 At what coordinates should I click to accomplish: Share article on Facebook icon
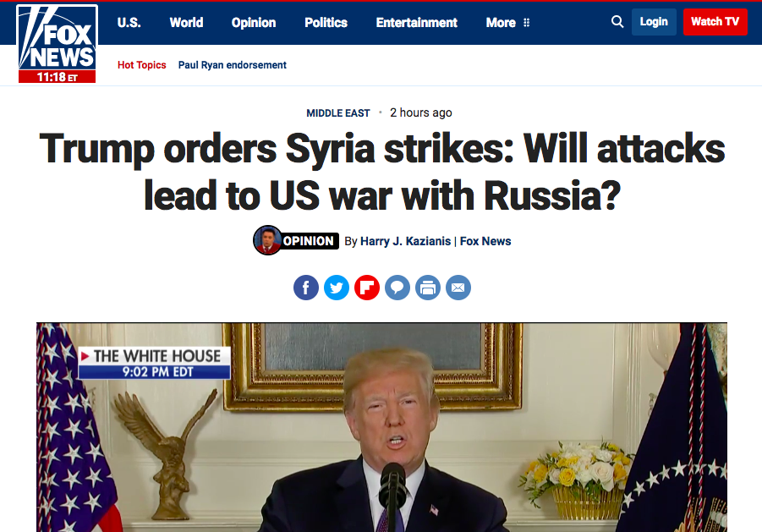pos(305,288)
